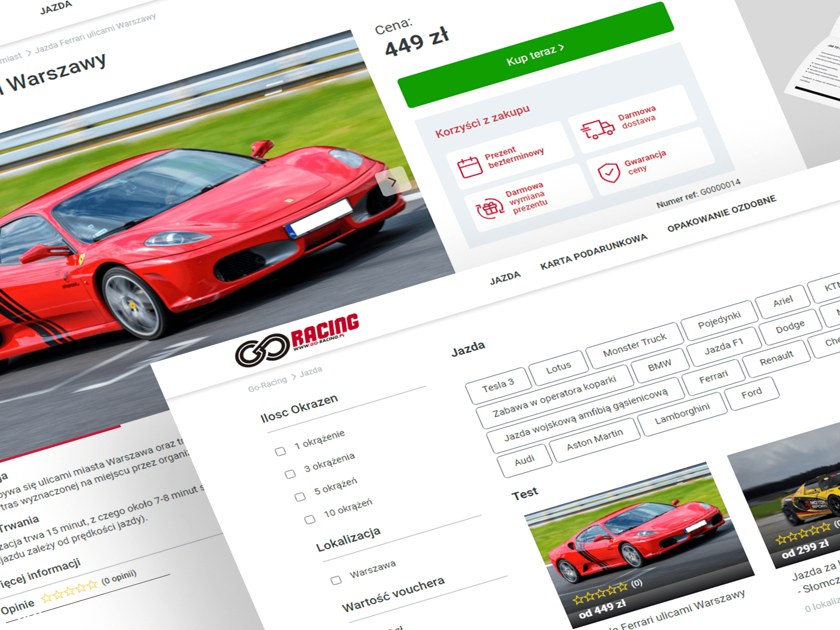The width and height of the screenshot is (840, 630).
Task: Click the Wartość vouchera filter heading
Action: (393, 594)
